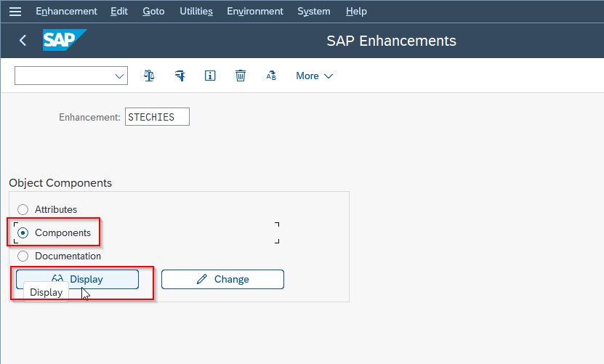Open the Goto menu
The width and height of the screenshot is (604, 364).
153,12
